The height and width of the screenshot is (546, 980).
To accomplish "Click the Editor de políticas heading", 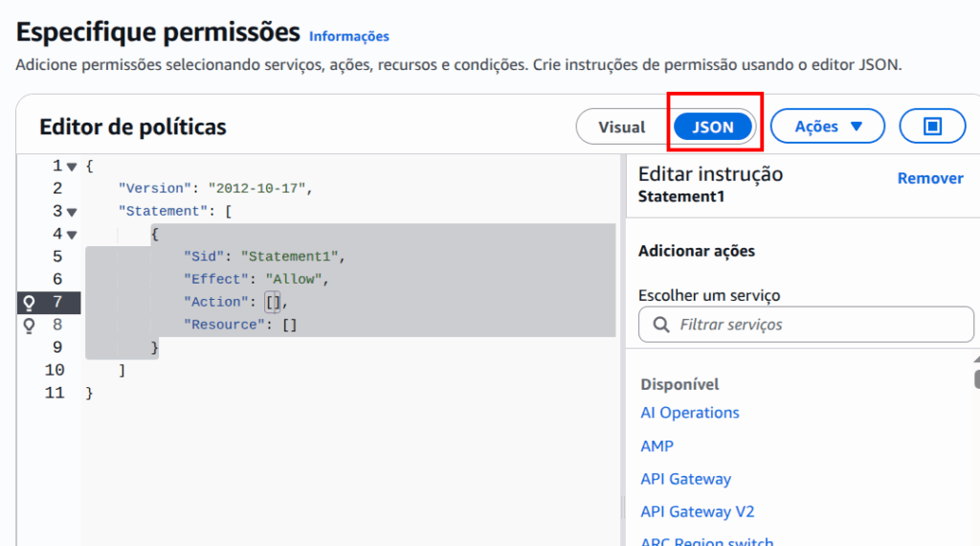I will [x=132, y=127].
